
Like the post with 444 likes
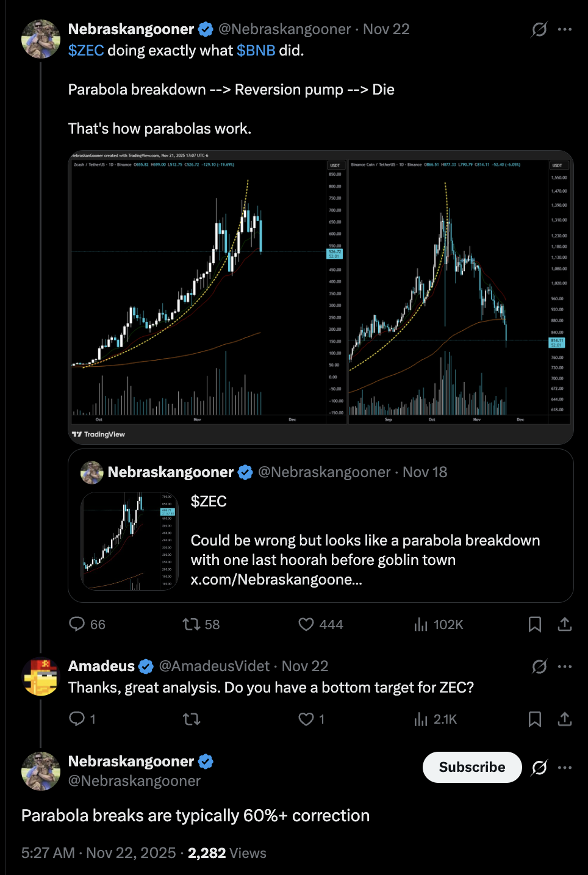pyautogui.click(x=306, y=624)
